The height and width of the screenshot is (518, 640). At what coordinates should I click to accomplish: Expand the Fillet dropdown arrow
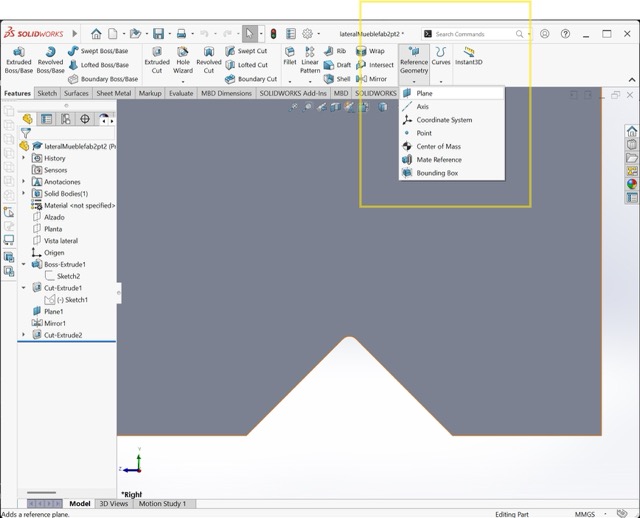coord(290,82)
